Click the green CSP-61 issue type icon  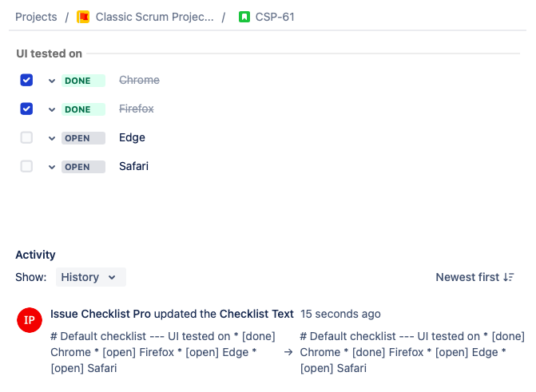click(244, 17)
